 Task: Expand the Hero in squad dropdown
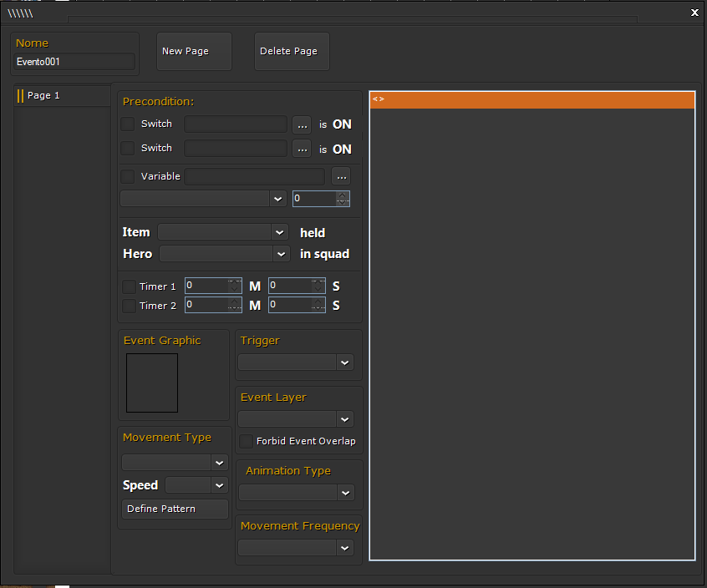tap(225, 254)
